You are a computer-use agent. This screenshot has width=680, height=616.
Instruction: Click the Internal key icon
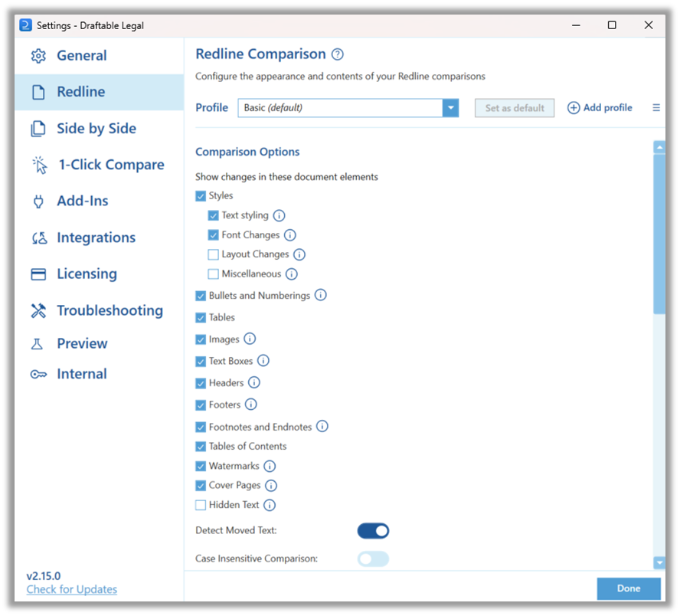pyautogui.click(x=38, y=375)
